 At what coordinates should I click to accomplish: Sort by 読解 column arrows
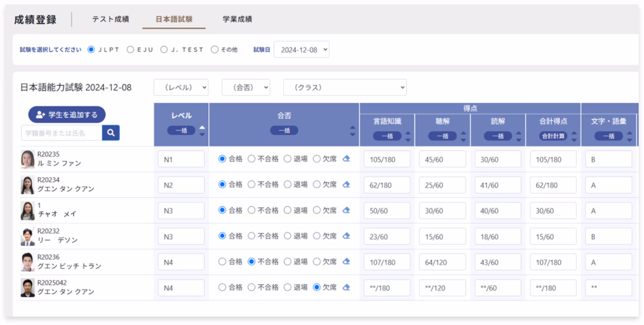(518, 136)
